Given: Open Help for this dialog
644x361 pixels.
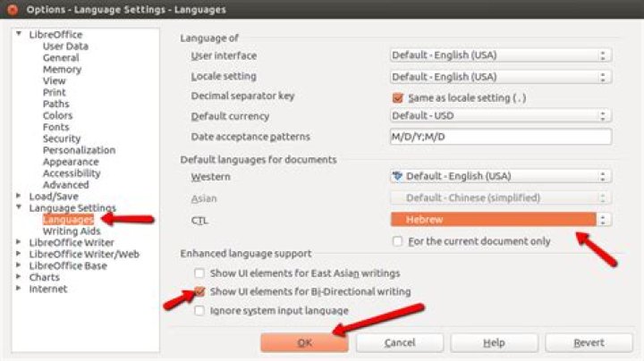Looking at the screenshot, I should [494, 342].
